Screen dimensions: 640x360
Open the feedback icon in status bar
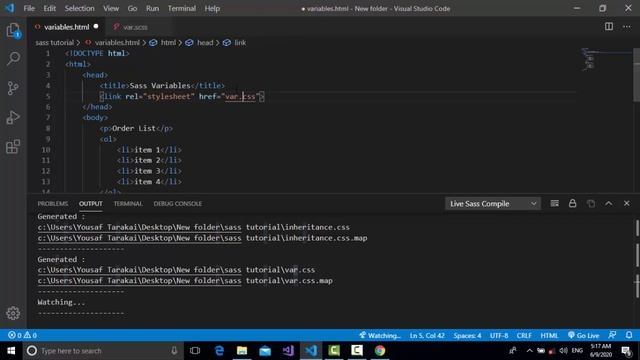(612, 335)
